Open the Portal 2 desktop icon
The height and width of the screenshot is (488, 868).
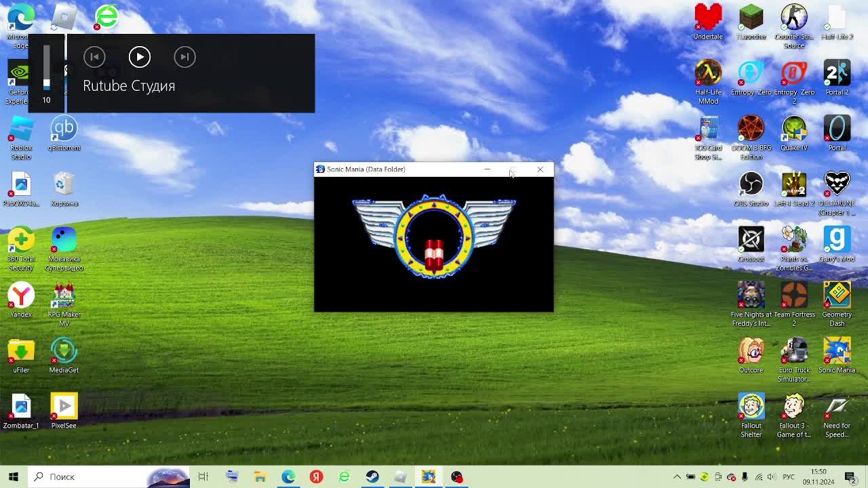point(837,78)
